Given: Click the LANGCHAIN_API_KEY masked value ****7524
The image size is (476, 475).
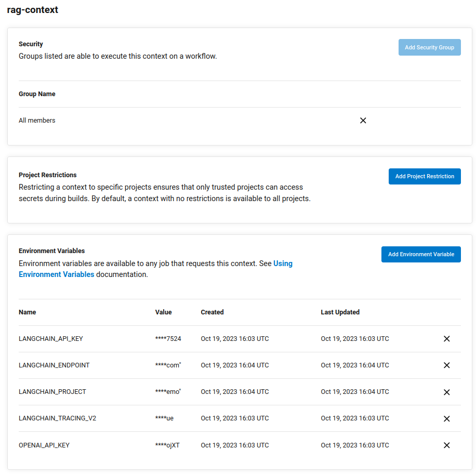Looking at the screenshot, I should point(168,339).
